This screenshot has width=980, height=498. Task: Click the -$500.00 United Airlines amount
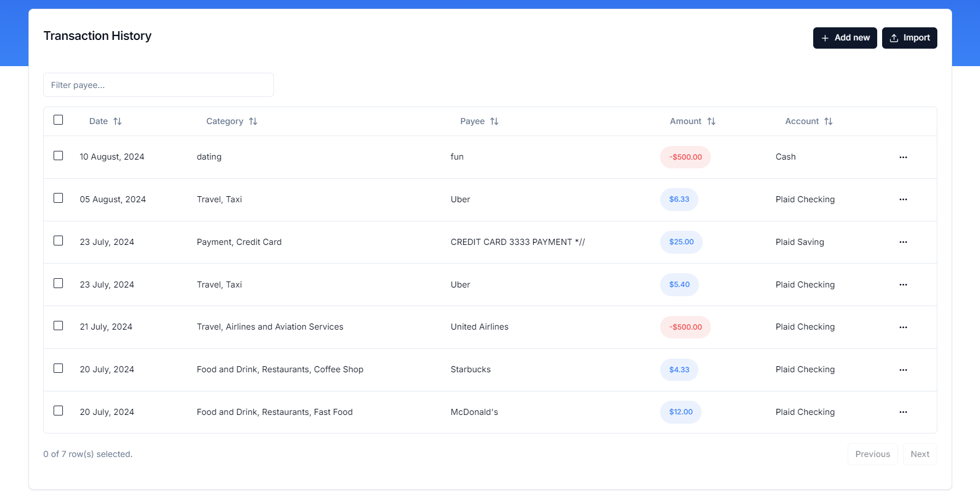pos(685,327)
